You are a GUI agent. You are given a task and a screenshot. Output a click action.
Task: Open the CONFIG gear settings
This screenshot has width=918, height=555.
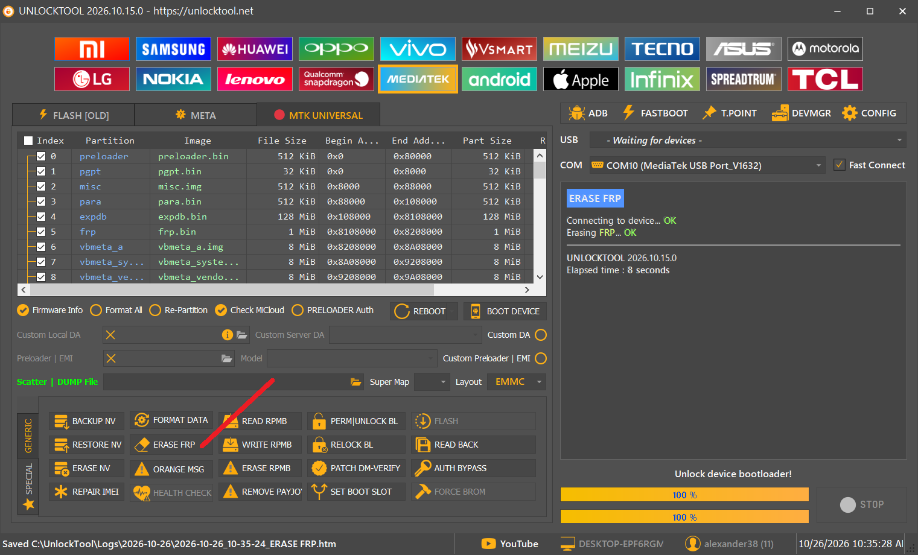coord(869,113)
